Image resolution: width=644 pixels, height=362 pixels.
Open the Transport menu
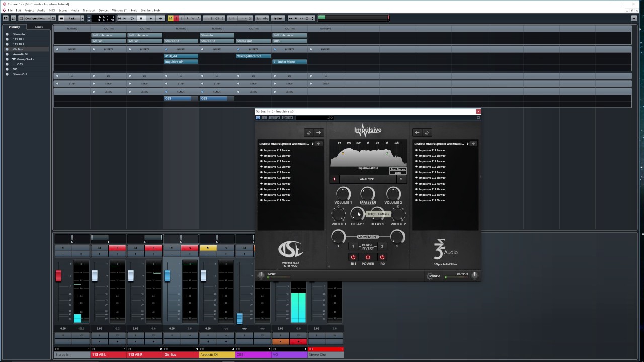coord(89,10)
